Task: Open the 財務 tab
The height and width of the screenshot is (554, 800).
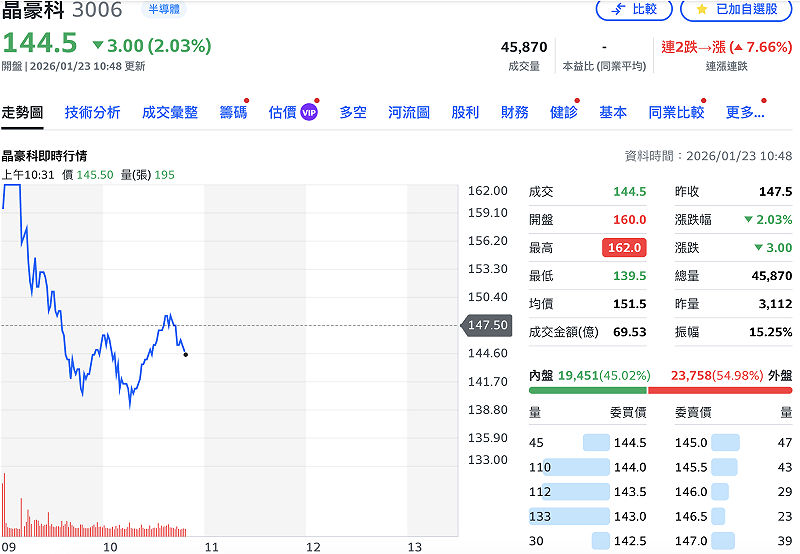Action: click(x=515, y=112)
